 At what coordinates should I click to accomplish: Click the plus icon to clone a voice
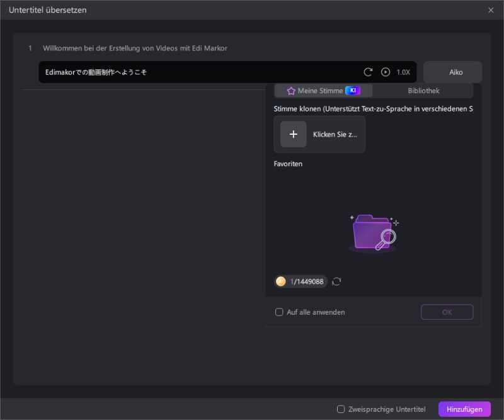[x=293, y=134]
